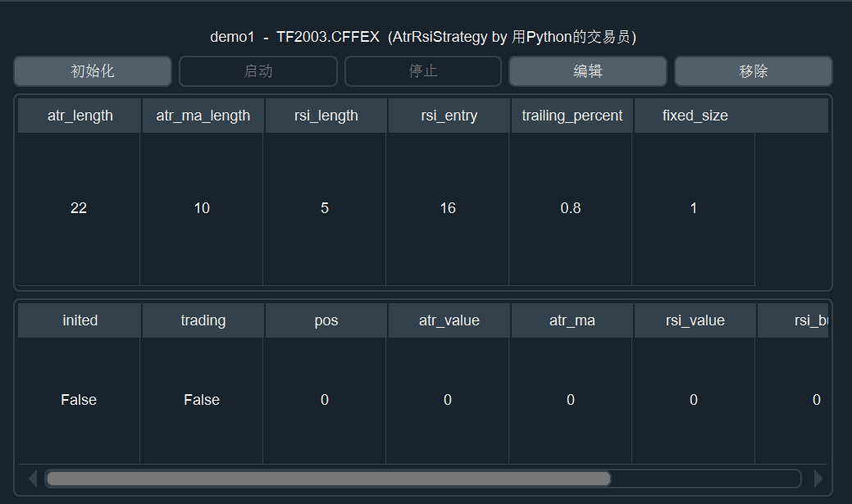The image size is (852, 504).
Task: Click the fixed_size column header
Action: pyautogui.click(x=695, y=116)
